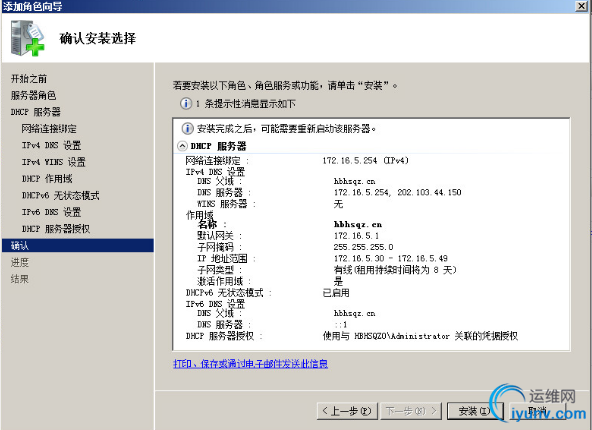Screen dimensions: 592x430
Task: Click IP range 172.16.5.30 - 172.16.5.49
Action: click(390, 259)
